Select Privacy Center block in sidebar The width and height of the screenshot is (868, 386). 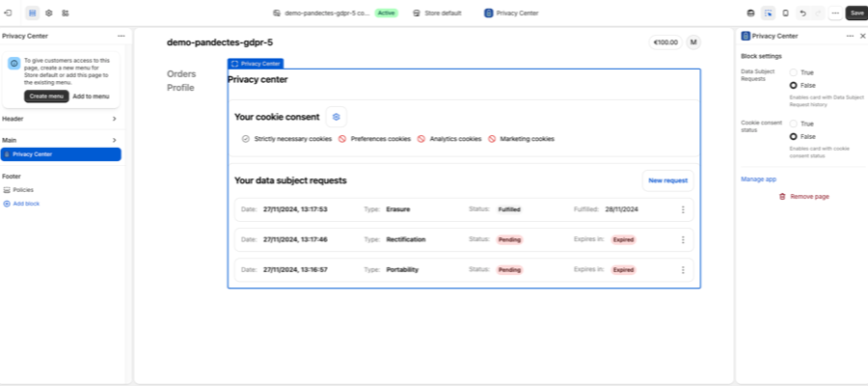point(61,154)
